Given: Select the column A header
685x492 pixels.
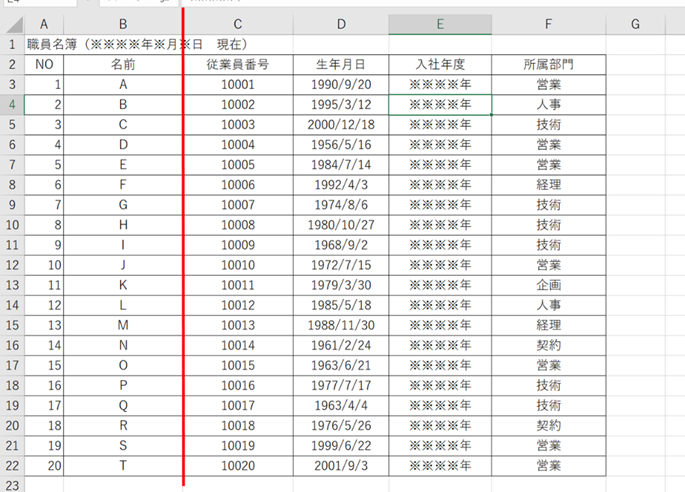Looking at the screenshot, I should pyautogui.click(x=43, y=24).
